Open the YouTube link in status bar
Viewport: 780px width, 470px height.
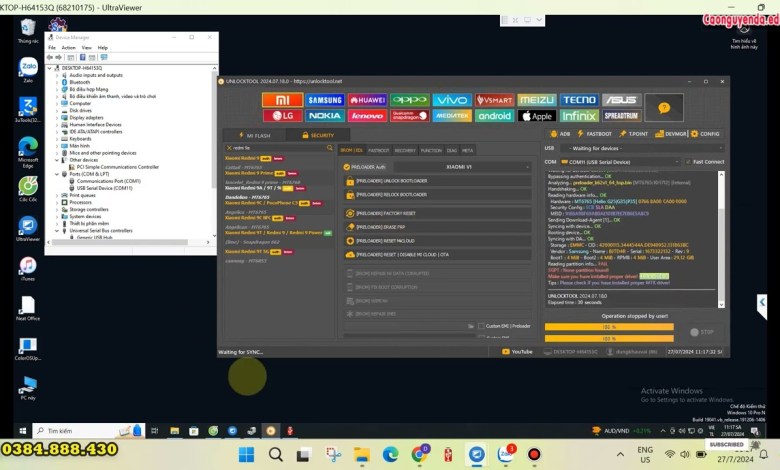tap(517, 352)
